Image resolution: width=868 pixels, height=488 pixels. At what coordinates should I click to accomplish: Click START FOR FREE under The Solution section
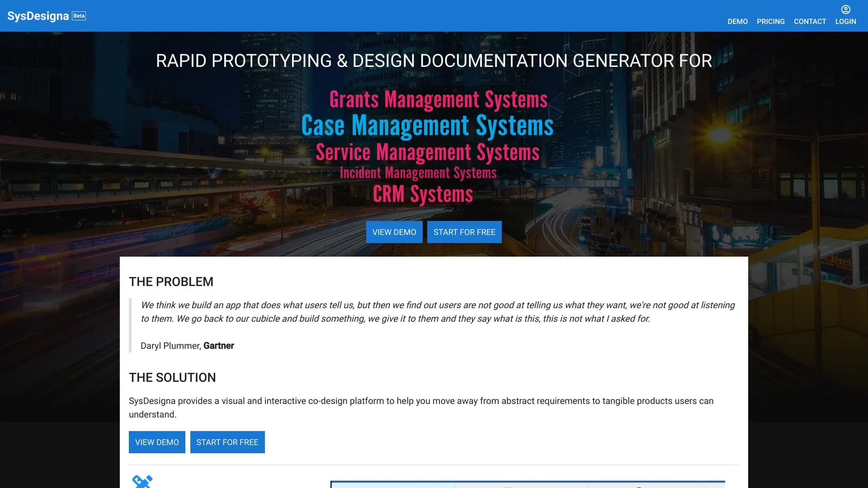[x=227, y=442]
